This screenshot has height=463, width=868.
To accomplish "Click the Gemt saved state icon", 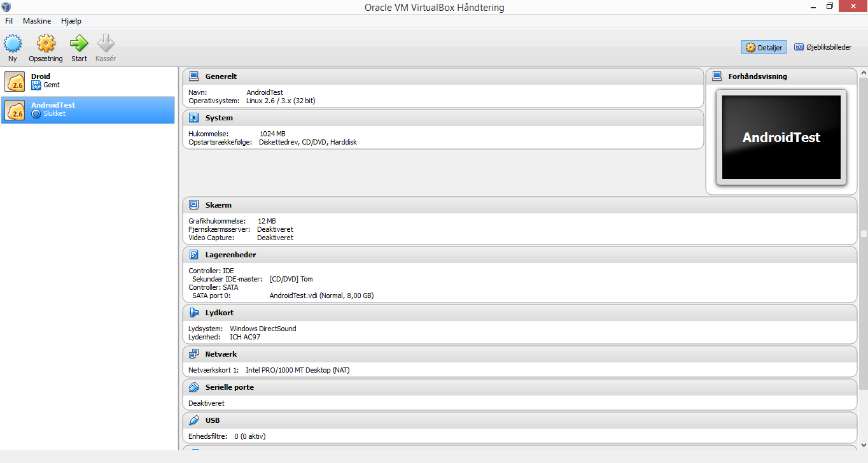I will pyautogui.click(x=36, y=85).
